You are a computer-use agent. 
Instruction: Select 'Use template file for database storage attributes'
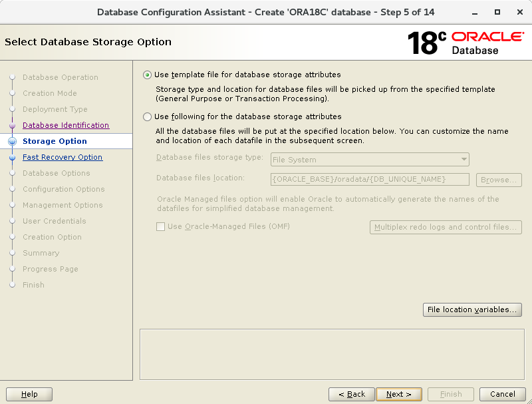pyautogui.click(x=147, y=75)
